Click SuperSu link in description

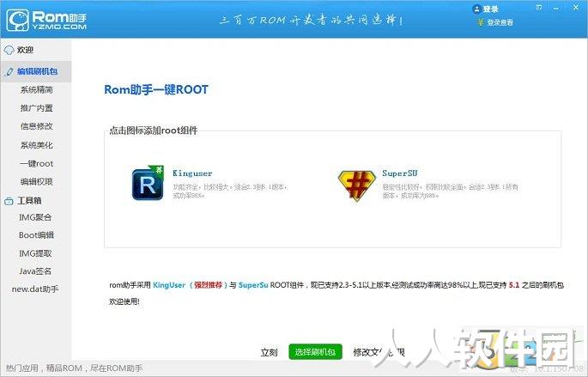(253, 285)
